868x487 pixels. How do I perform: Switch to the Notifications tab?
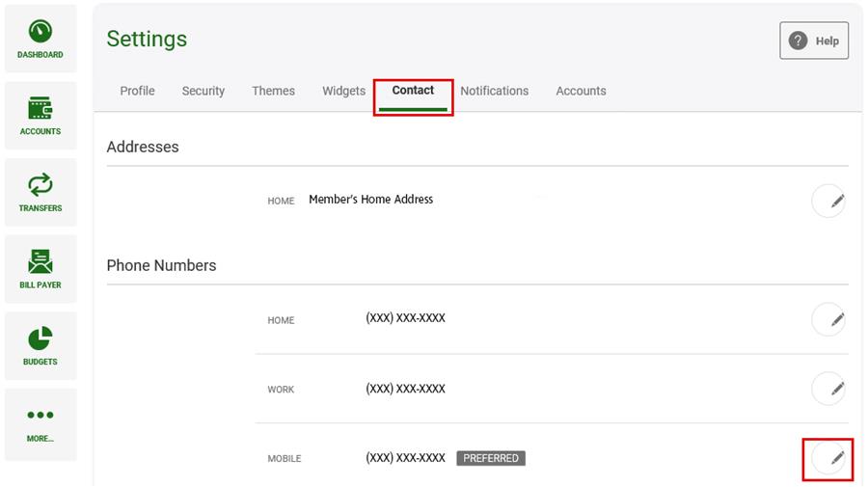tap(494, 91)
